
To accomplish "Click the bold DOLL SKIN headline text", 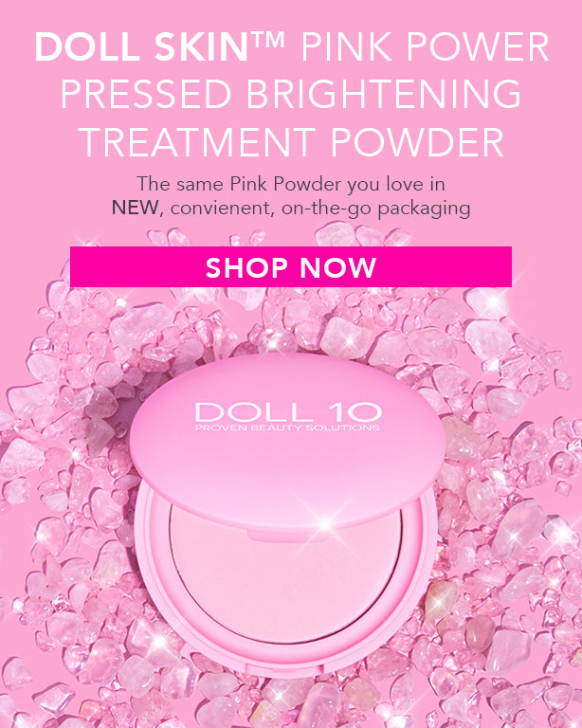I will (141, 46).
